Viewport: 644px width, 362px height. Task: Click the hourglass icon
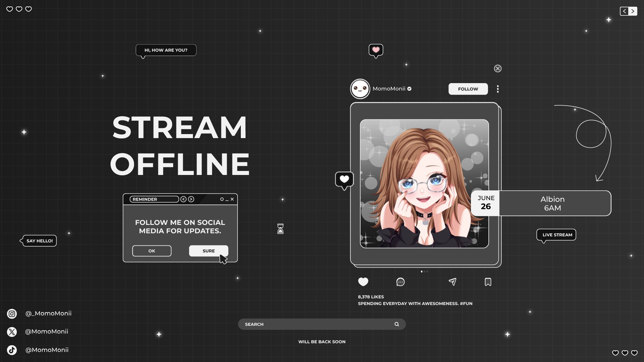280,229
